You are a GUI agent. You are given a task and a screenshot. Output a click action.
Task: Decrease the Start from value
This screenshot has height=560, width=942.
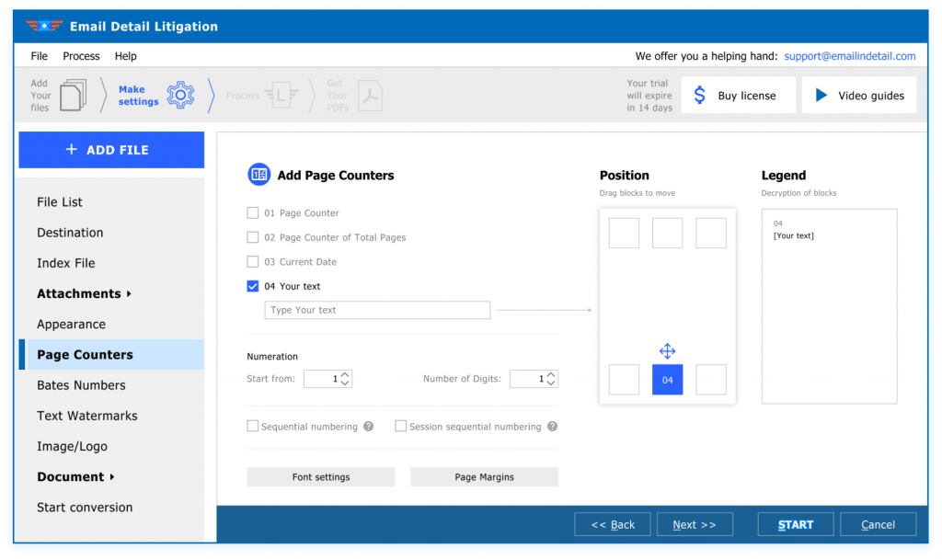(345, 383)
